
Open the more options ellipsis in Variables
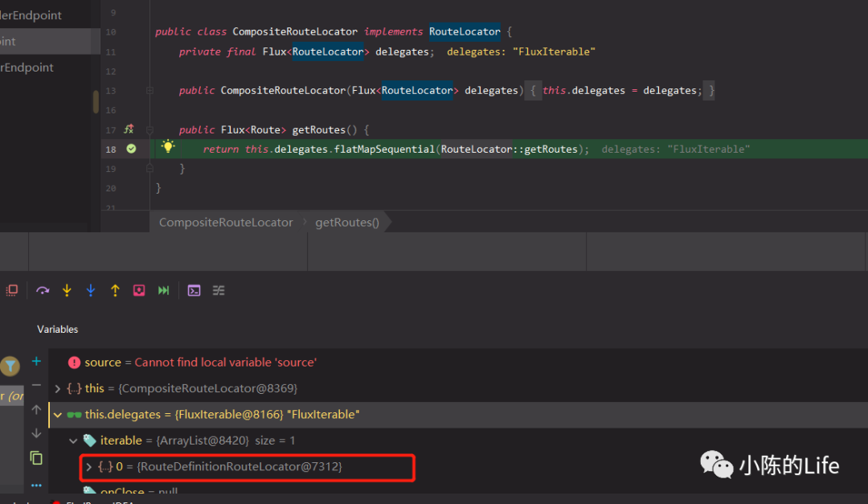click(36, 486)
